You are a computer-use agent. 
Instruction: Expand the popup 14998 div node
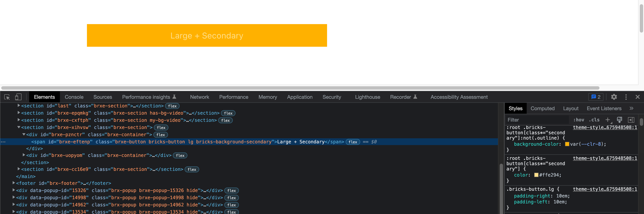coord(14,197)
